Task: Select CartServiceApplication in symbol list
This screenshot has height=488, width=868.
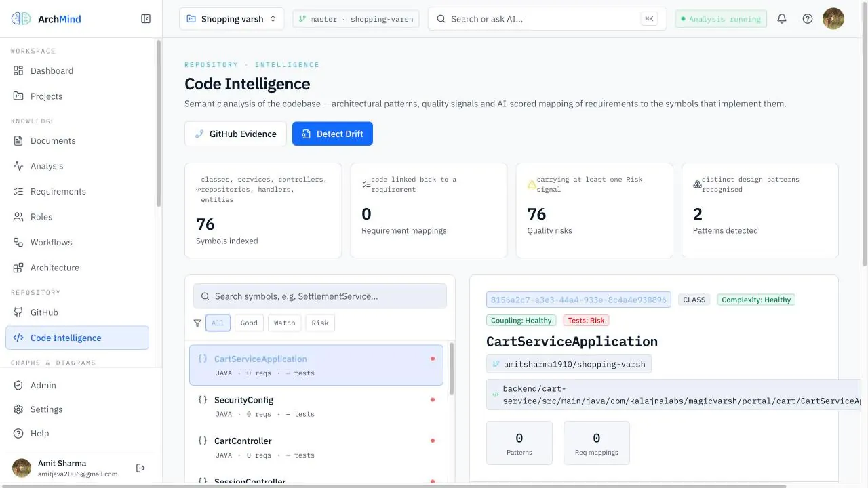Action: tap(316, 365)
